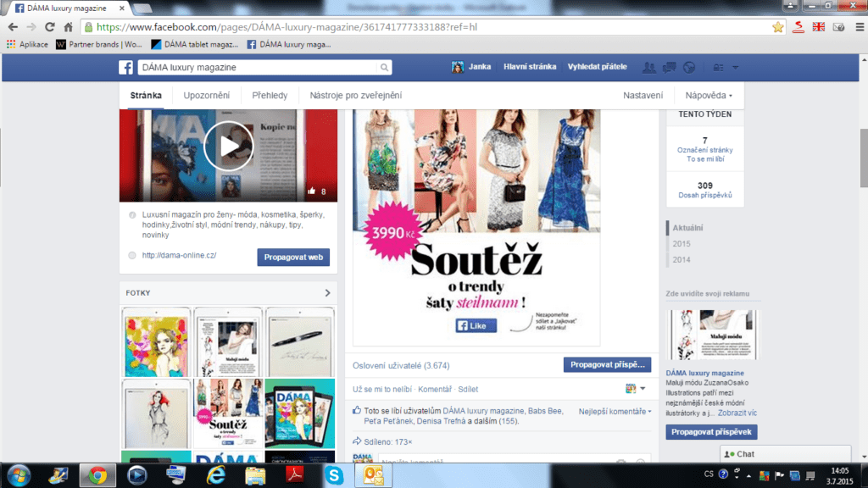The width and height of the screenshot is (868, 488).
Task: Expand the Fotky section arrow
Action: point(327,293)
